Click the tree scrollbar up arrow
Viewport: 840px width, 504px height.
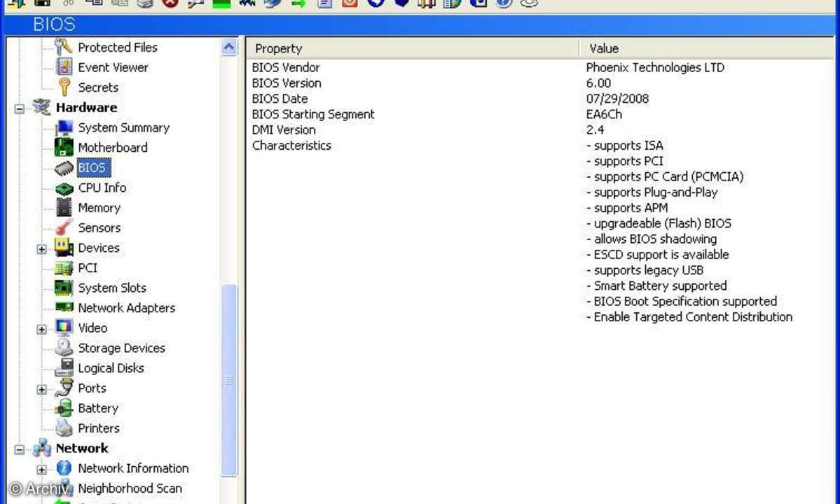229,48
